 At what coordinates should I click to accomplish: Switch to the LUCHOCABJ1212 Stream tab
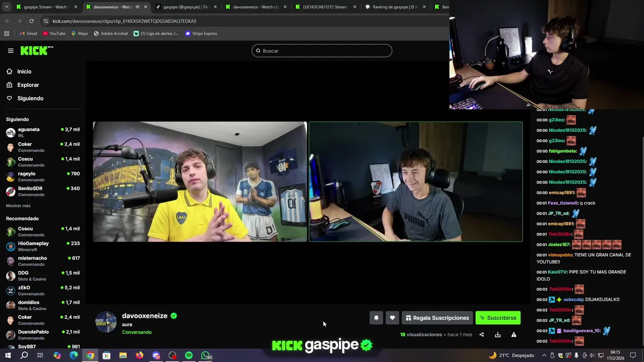[x=325, y=7]
